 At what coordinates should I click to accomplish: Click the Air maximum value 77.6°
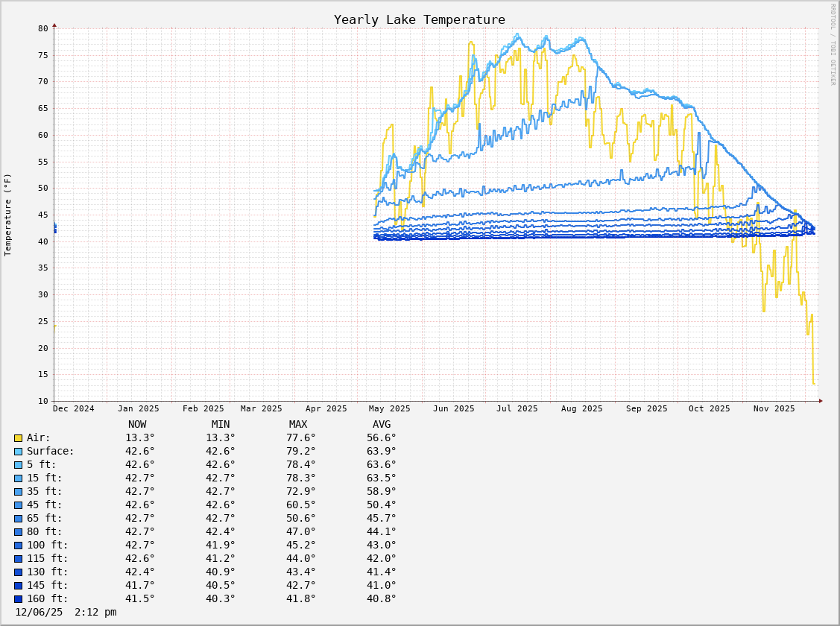coord(301,438)
